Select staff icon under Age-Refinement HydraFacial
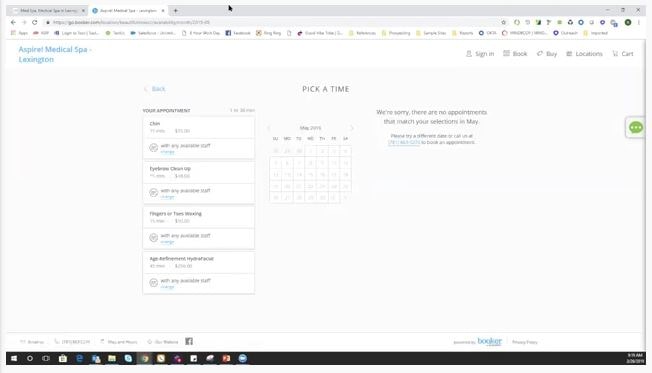 (x=153, y=282)
